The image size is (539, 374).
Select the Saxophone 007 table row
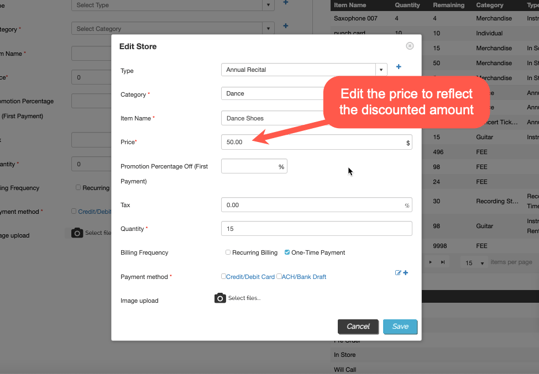[x=434, y=18]
